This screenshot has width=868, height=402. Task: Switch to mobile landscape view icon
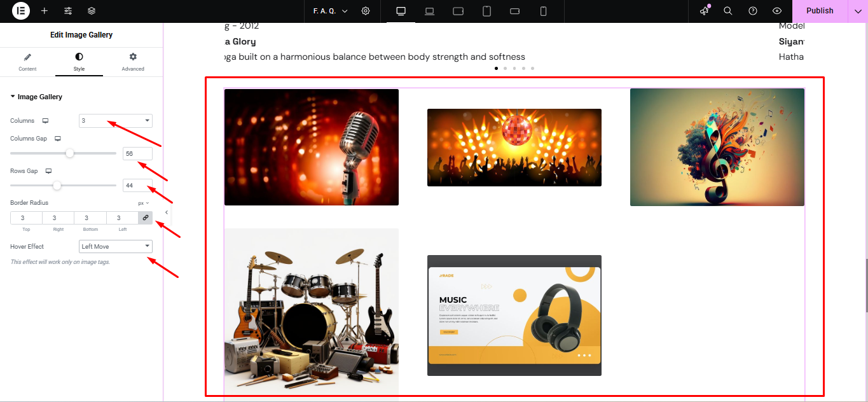(515, 11)
